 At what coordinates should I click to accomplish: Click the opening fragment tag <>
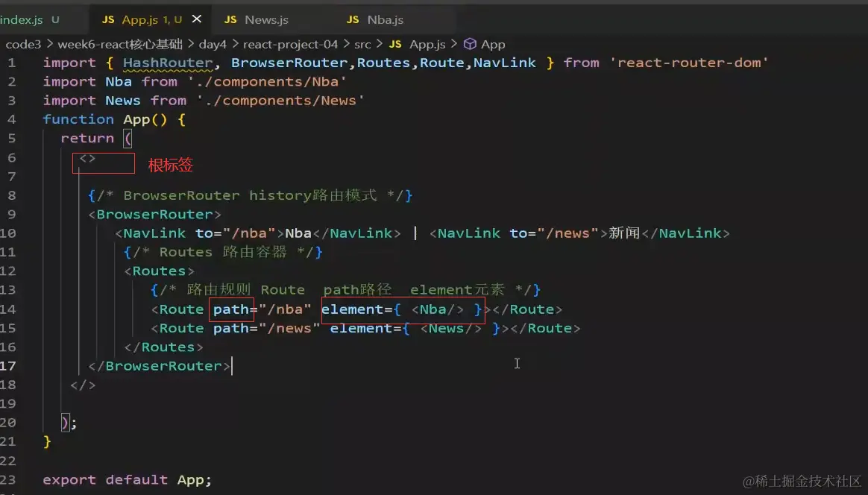(x=87, y=158)
